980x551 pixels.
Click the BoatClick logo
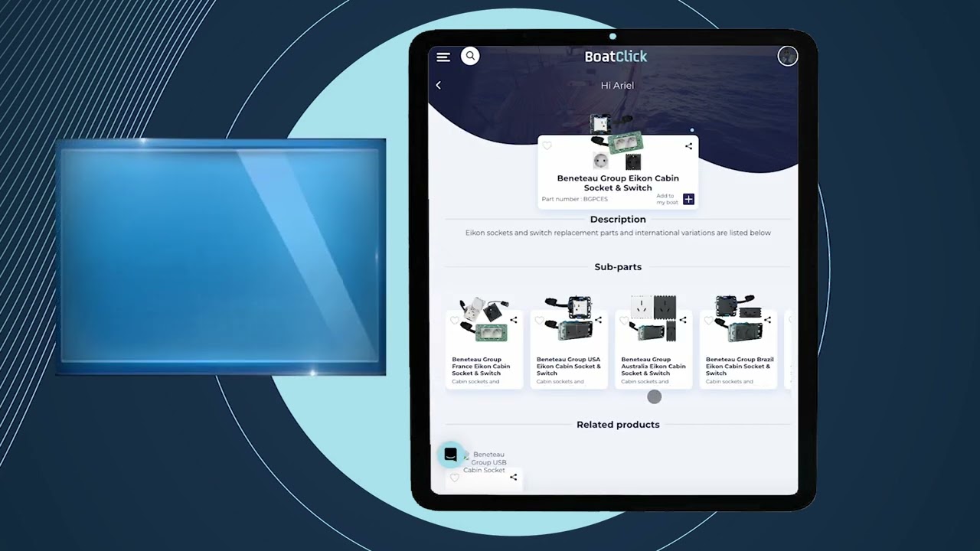(616, 56)
